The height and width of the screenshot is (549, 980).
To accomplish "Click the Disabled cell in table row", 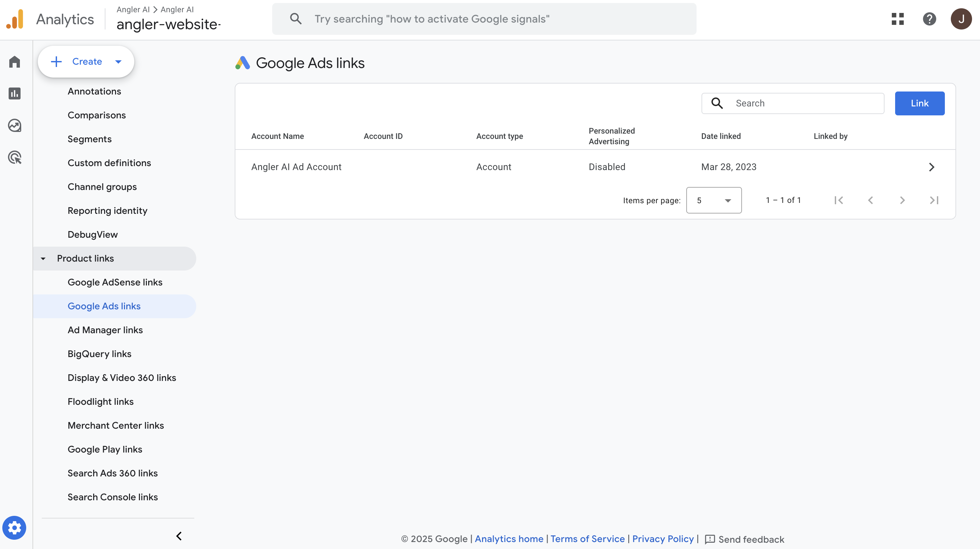I will tap(607, 167).
